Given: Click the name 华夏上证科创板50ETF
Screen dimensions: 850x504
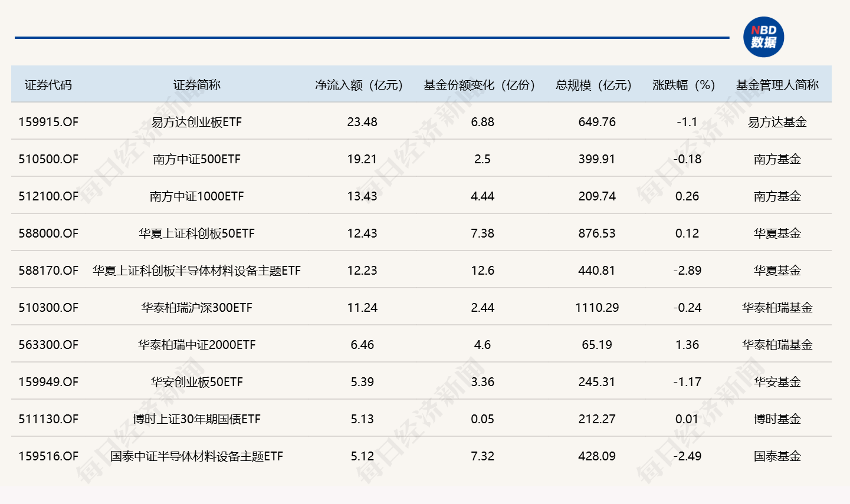Looking at the screenshot, I should [197, 233].
